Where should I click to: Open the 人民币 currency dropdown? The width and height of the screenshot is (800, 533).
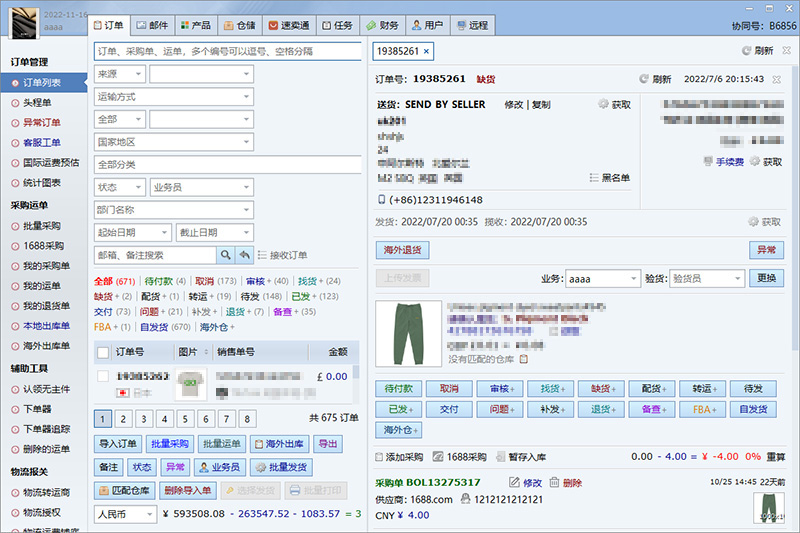pos(126,514)
